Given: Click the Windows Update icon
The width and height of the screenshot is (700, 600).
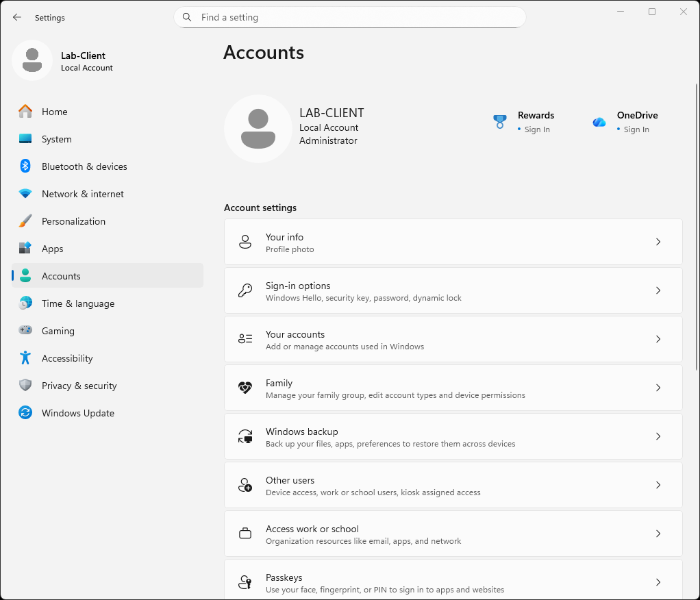Looking at the screenshot, I should (x=25, y=413).
